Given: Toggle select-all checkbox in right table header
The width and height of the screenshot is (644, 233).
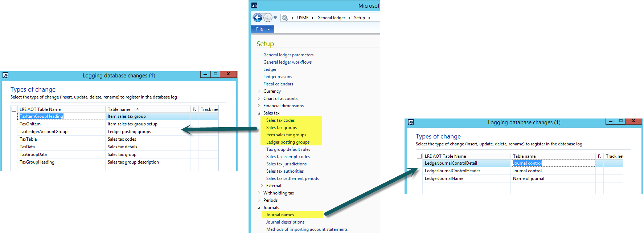Looking at the screenshot, I should 419,156.
